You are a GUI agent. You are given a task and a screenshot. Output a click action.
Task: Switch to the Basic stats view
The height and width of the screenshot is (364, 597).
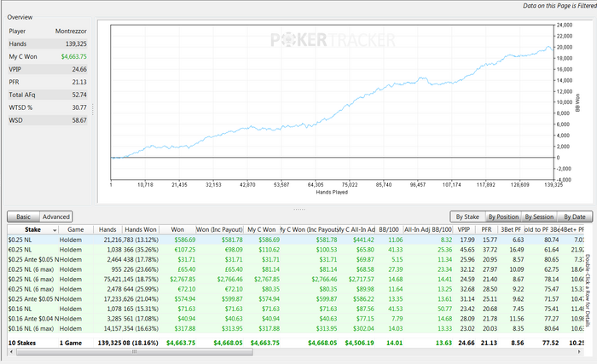point(24,217)
